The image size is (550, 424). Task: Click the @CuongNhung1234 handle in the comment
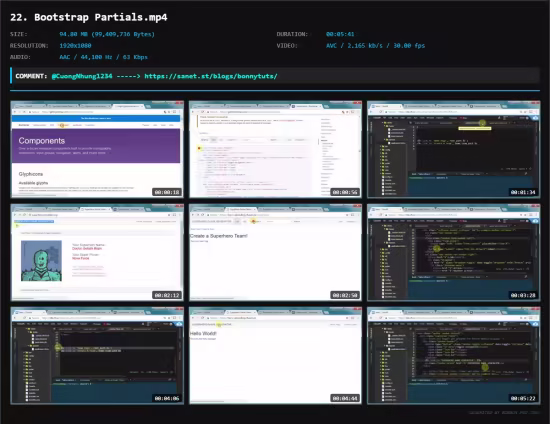[x=82, y=76]
